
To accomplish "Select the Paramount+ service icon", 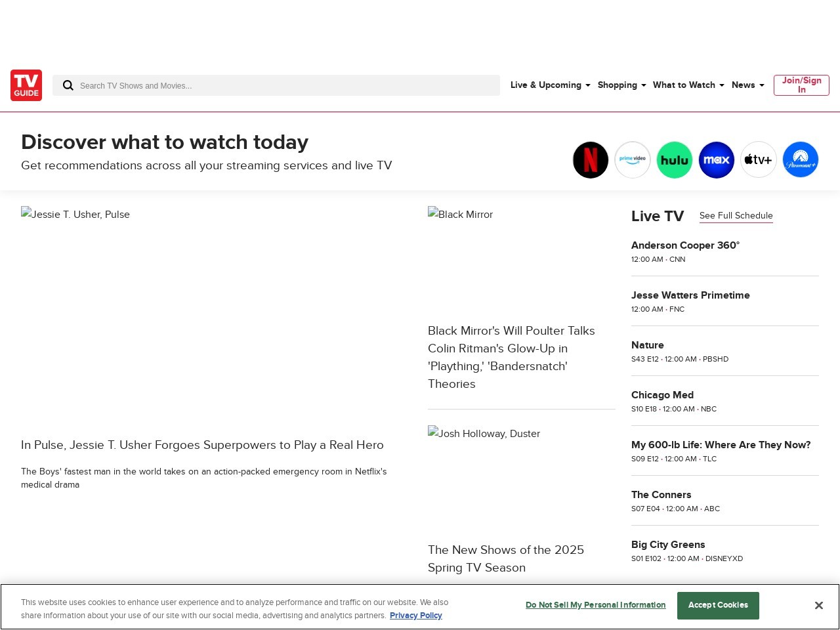I will pos(801,160).
